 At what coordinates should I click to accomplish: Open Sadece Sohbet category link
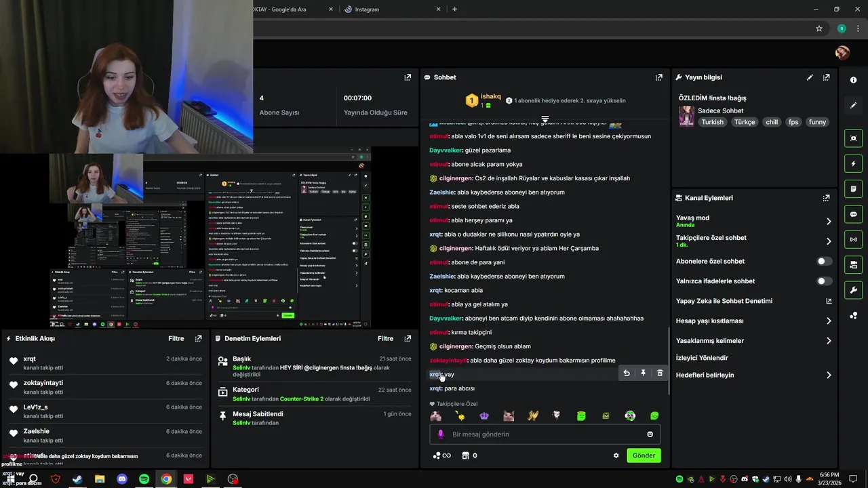pos(721,110)
